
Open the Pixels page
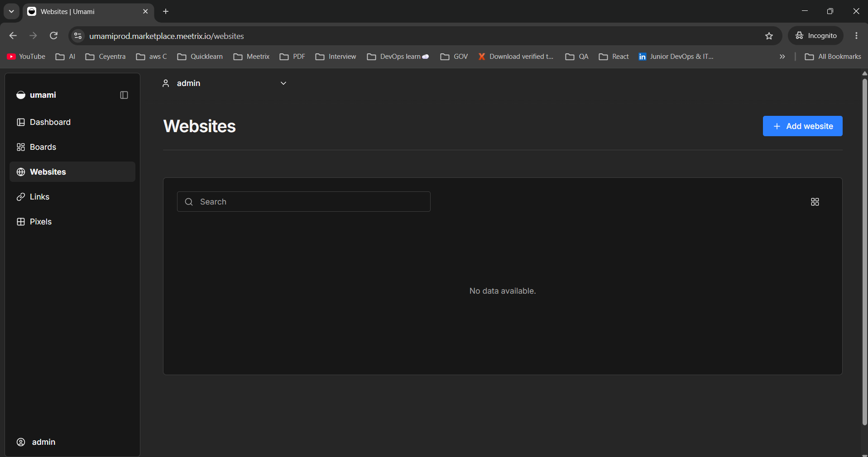(x=72, y=222)
